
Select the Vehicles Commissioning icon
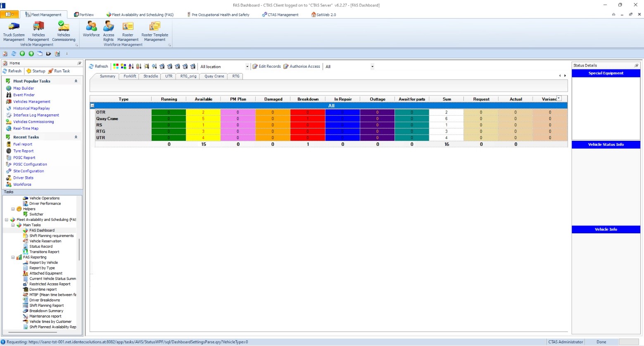pos(63,29)
